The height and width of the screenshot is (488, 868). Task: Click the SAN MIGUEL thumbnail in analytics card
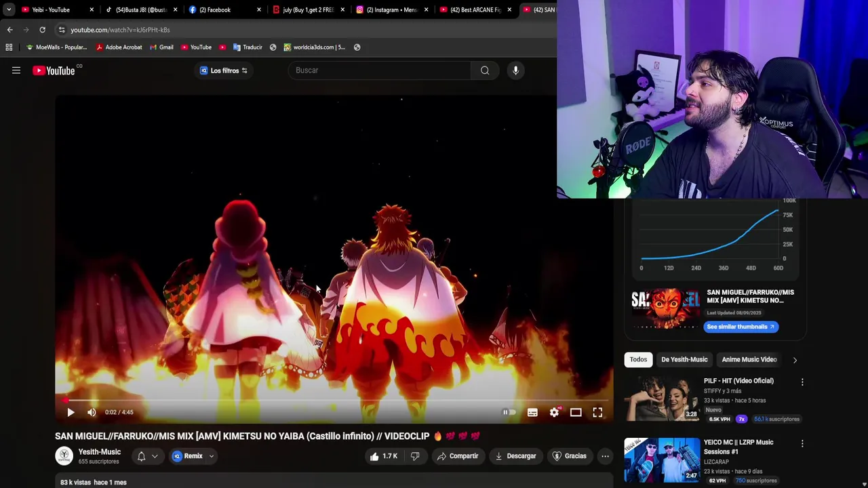[x=665, y=308]
